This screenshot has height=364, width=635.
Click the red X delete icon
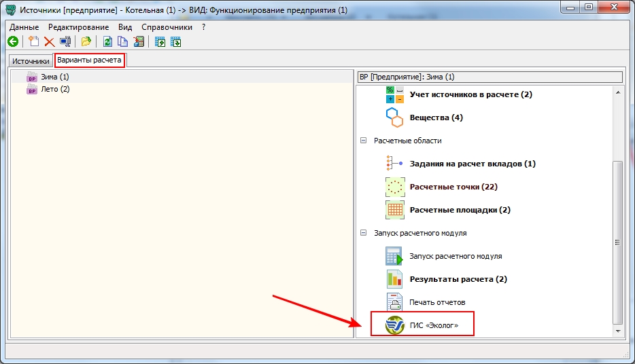50,41
